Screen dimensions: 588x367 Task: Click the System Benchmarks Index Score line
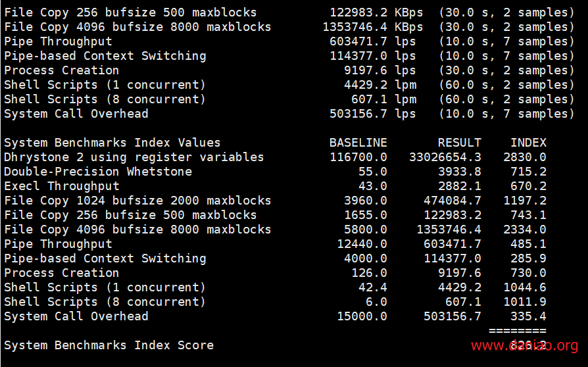(109, 345)
